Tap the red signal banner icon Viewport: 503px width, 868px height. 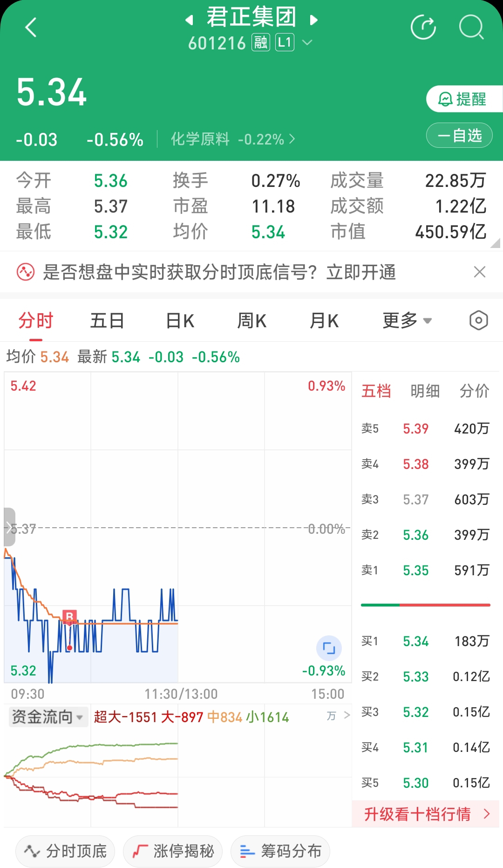26,272
